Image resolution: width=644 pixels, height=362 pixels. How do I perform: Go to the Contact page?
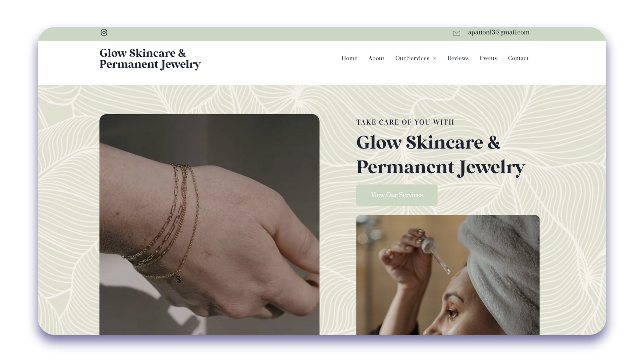518,58
